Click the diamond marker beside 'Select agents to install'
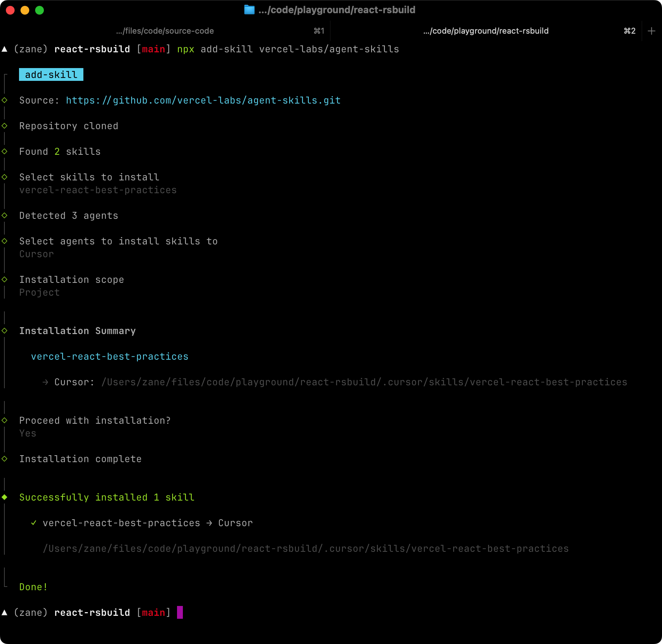Image resolution: width=662 pixels, height=644 pixels. click(x=4, y=241)
